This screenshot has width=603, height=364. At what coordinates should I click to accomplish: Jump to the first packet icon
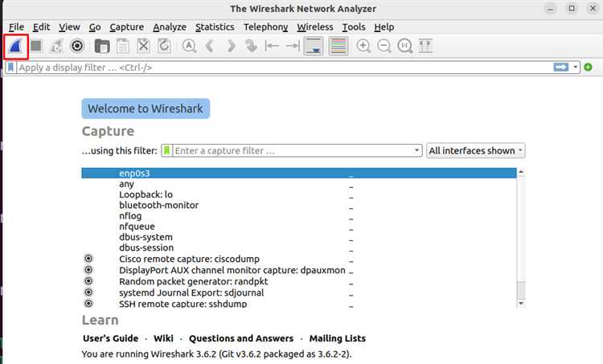[272, 46]
